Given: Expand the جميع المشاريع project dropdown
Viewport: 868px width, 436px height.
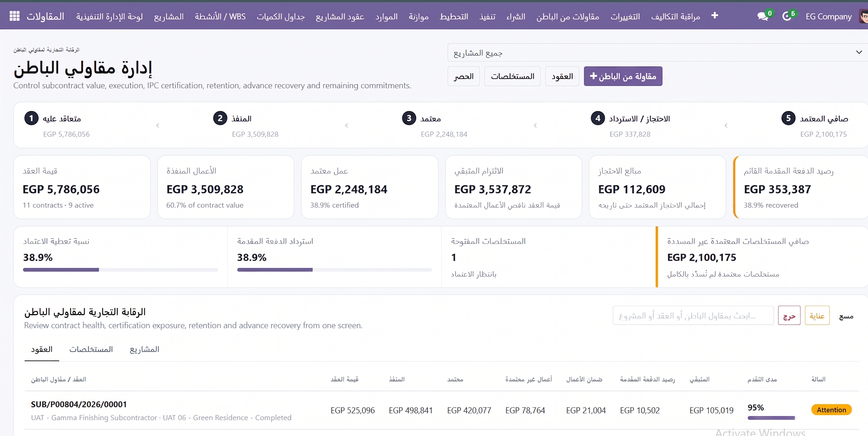Looking at the screenshot, I should coord(657,52).
